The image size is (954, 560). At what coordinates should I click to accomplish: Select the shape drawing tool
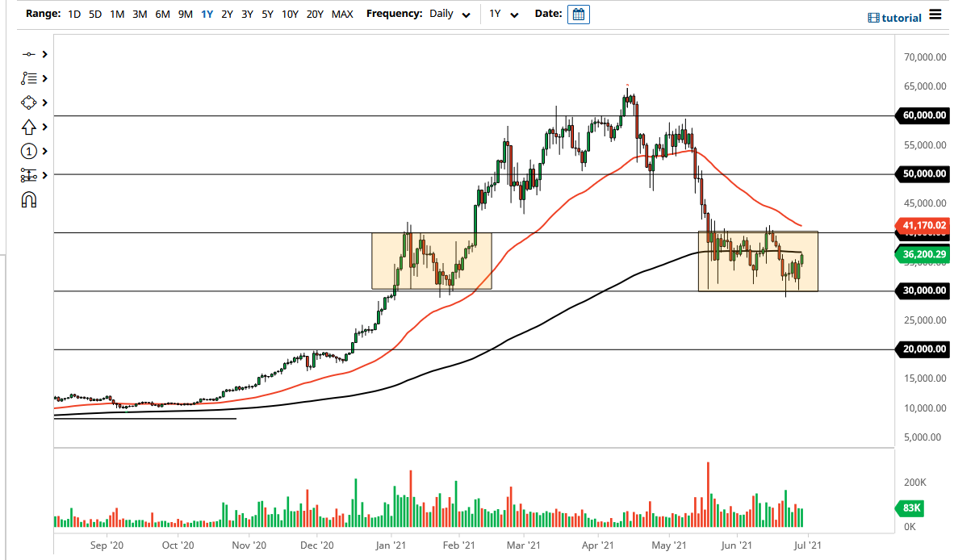(29, 102)
